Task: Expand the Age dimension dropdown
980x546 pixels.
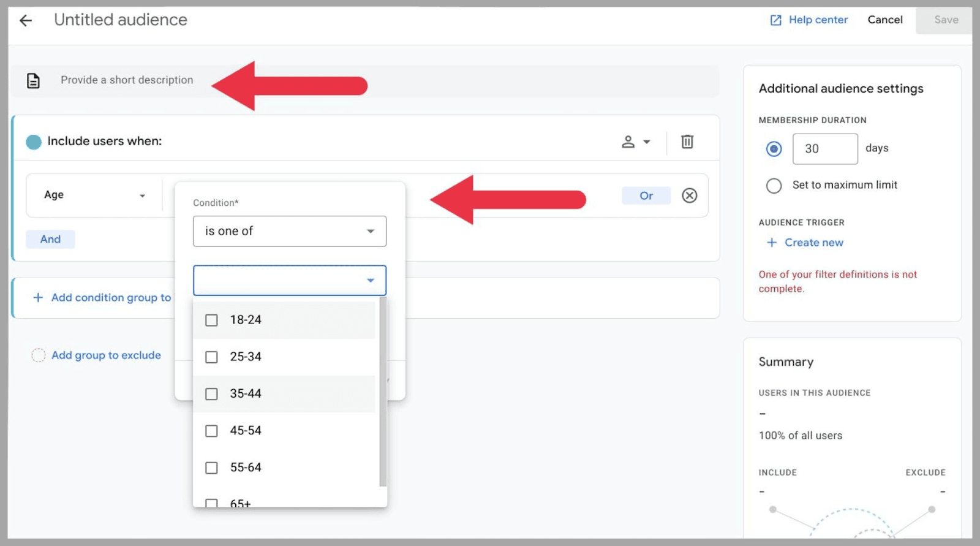Action: point(94,195)
